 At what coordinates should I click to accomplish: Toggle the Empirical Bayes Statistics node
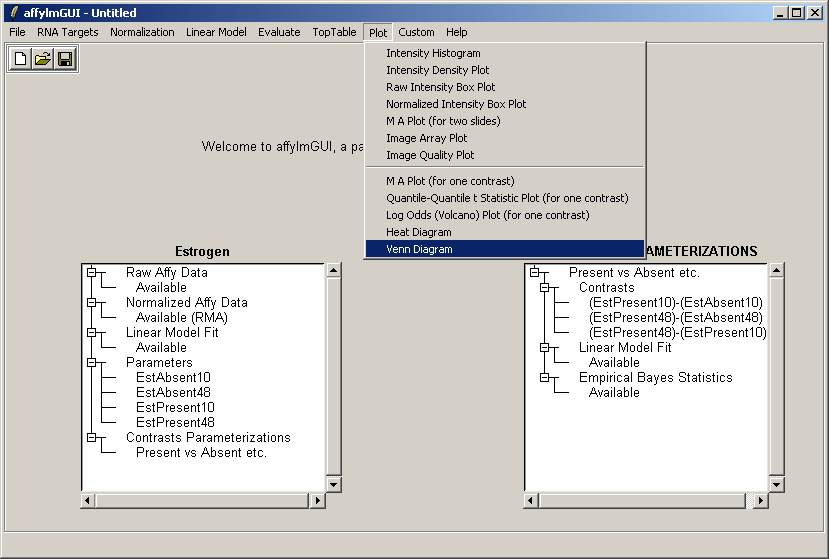[545, 377]
